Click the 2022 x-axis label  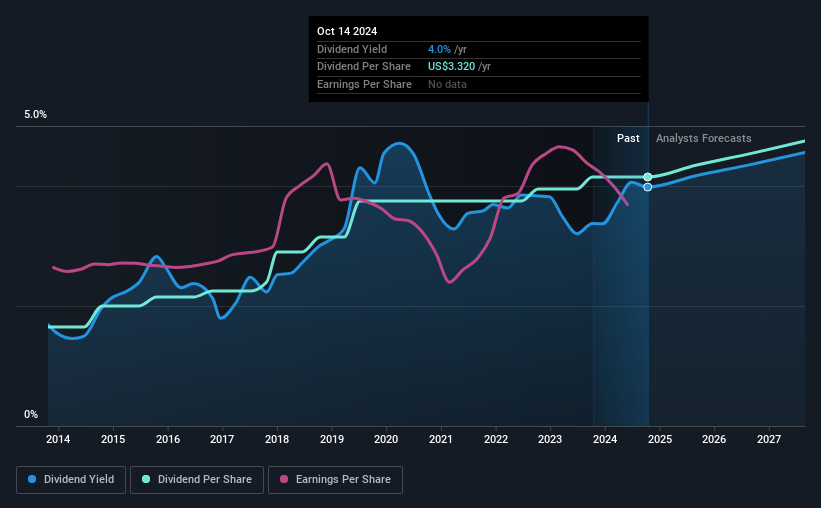(x=496, y=439)
